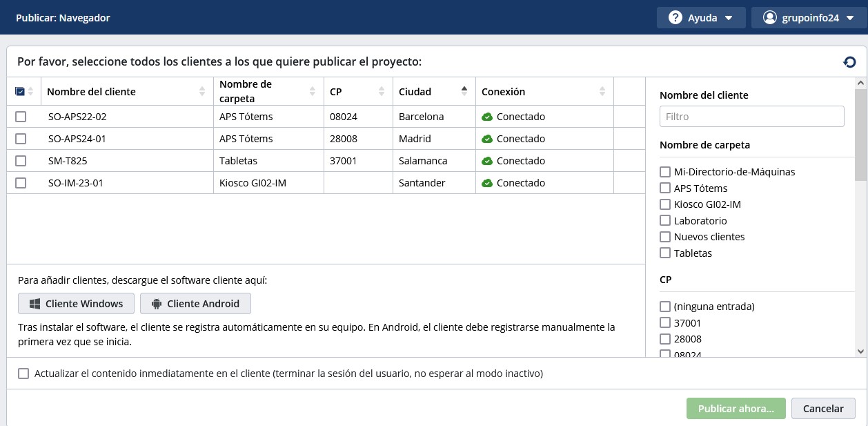Select the SM-T825 client checkbox
The image size is (868, 426).
pos(21,161)
